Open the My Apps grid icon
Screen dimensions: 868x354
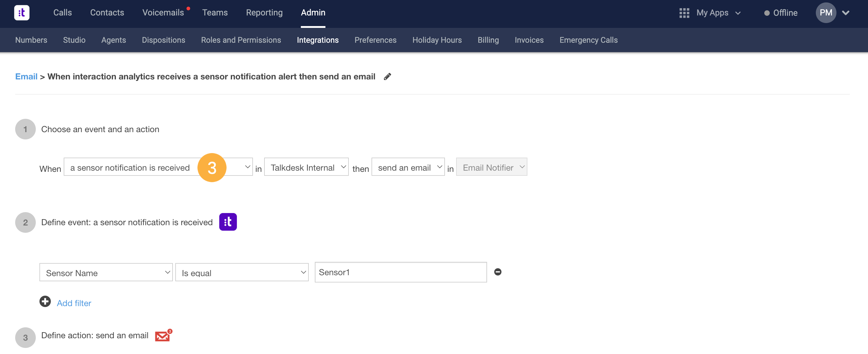[x=684, y=13]
